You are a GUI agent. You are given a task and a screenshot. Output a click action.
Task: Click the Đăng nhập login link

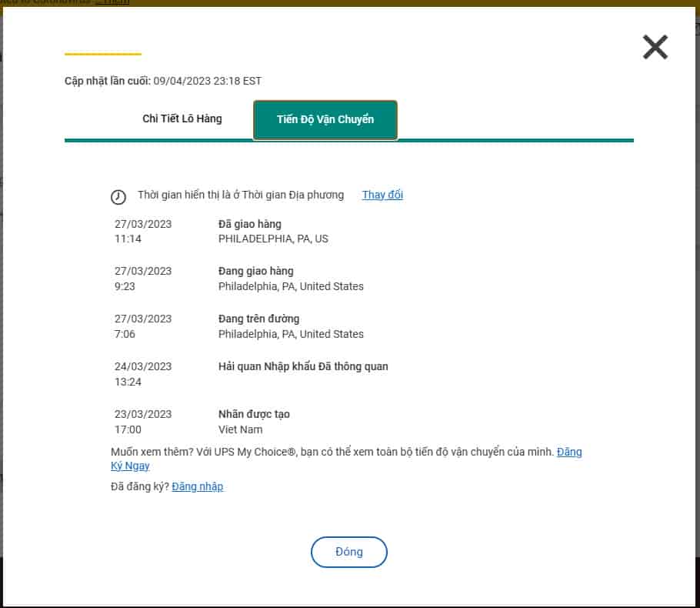[198, 486]
